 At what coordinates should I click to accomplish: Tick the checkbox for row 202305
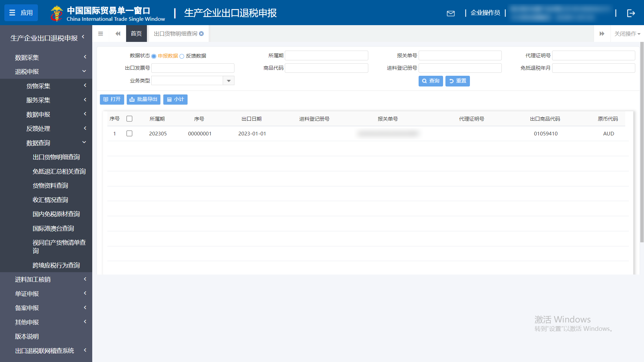(x=129, y=133)
